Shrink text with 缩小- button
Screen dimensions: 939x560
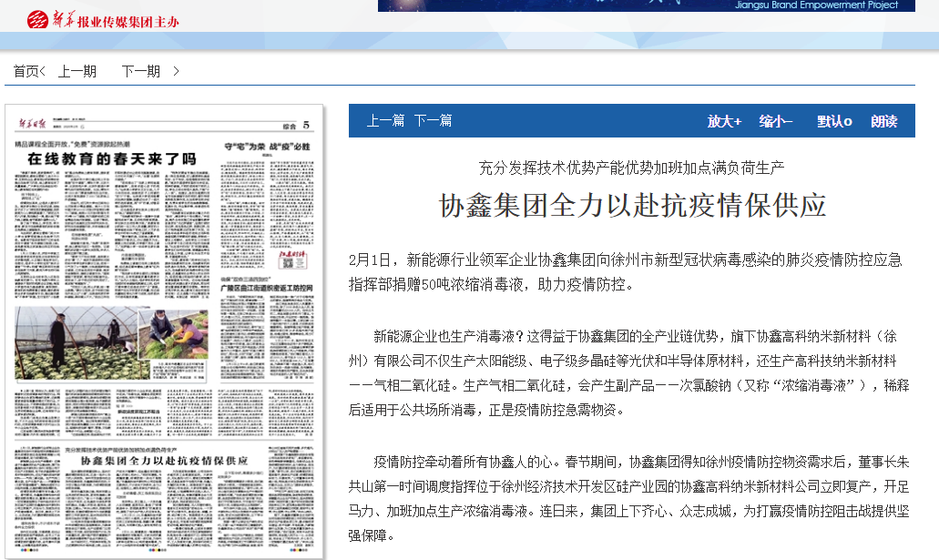coord(776,121)
